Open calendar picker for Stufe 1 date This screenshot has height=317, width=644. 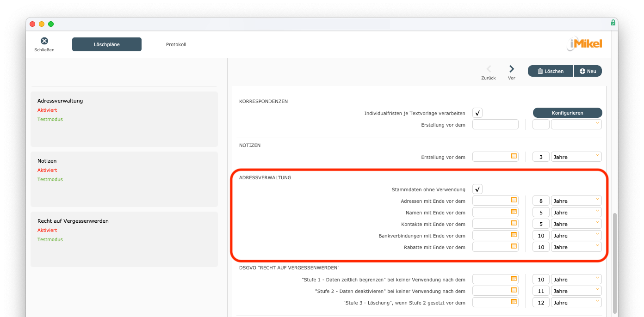514,279
